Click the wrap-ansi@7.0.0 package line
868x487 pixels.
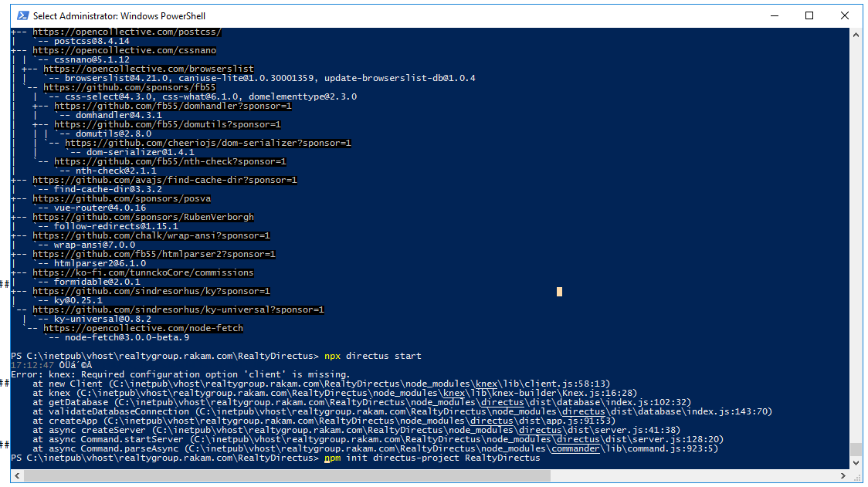[x=94, y=245]
